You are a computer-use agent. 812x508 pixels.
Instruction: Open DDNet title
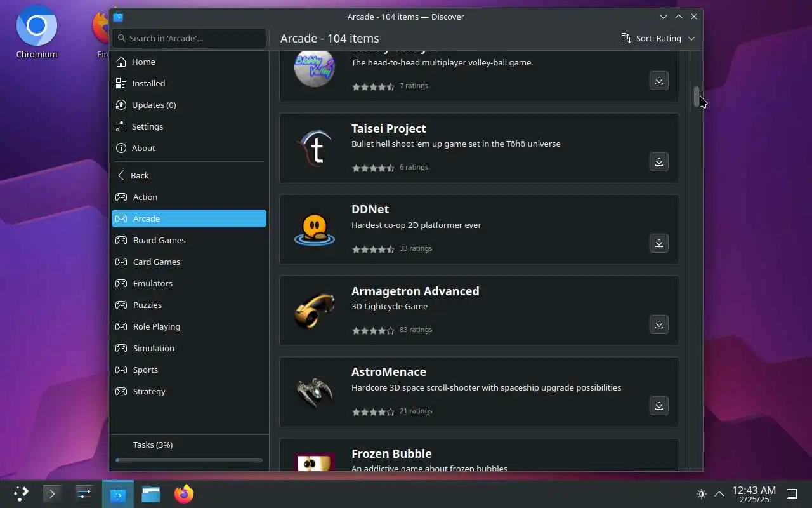point(370,209)
